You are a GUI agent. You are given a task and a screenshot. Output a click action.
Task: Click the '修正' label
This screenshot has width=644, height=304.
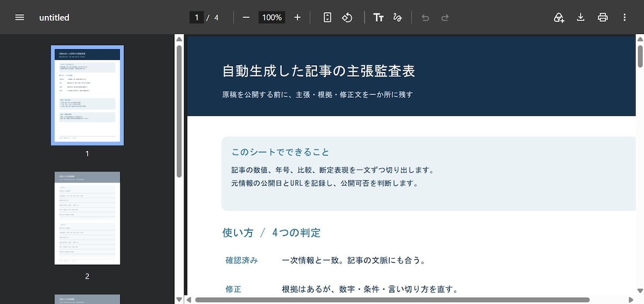coord(233,289)
